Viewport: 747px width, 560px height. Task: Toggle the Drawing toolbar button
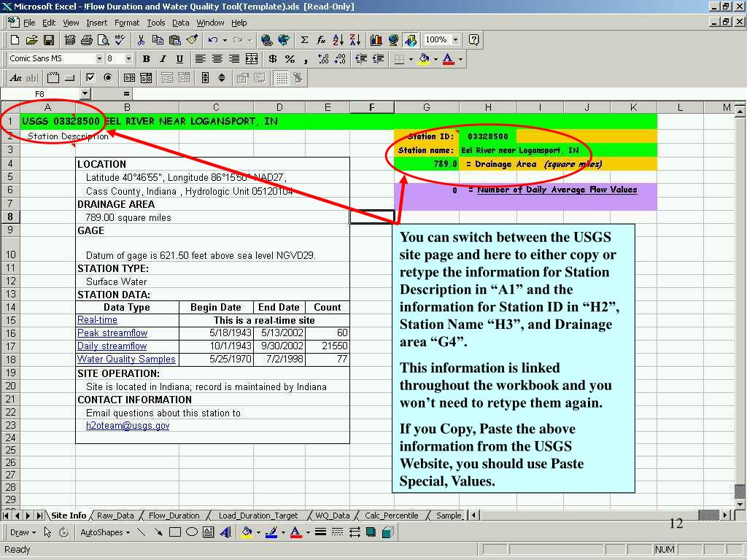point(411,40)
